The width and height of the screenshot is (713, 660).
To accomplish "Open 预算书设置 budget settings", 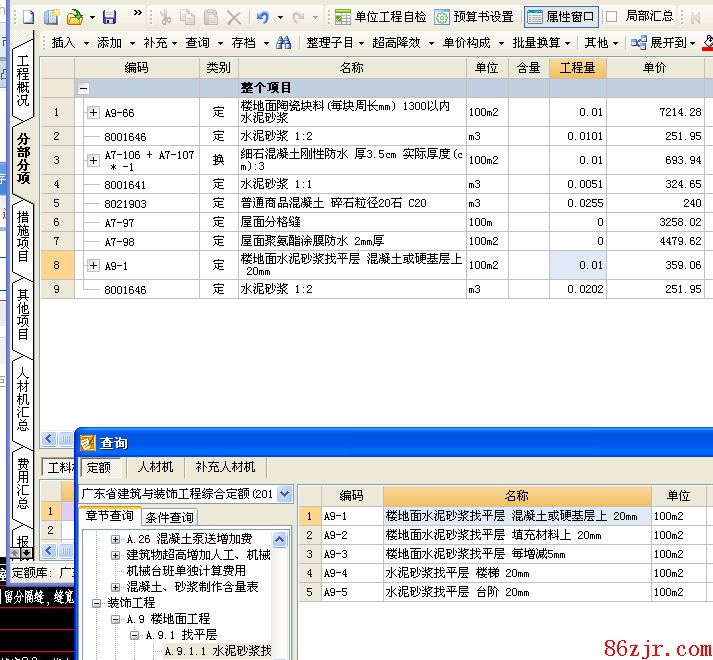I will tap(475, 17).
